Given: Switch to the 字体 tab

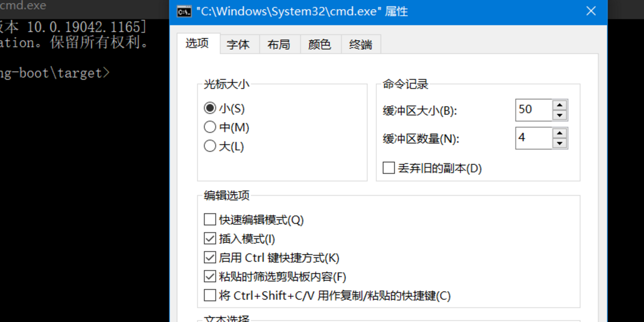Looking at the screenshot, I should tap(239, 44).
